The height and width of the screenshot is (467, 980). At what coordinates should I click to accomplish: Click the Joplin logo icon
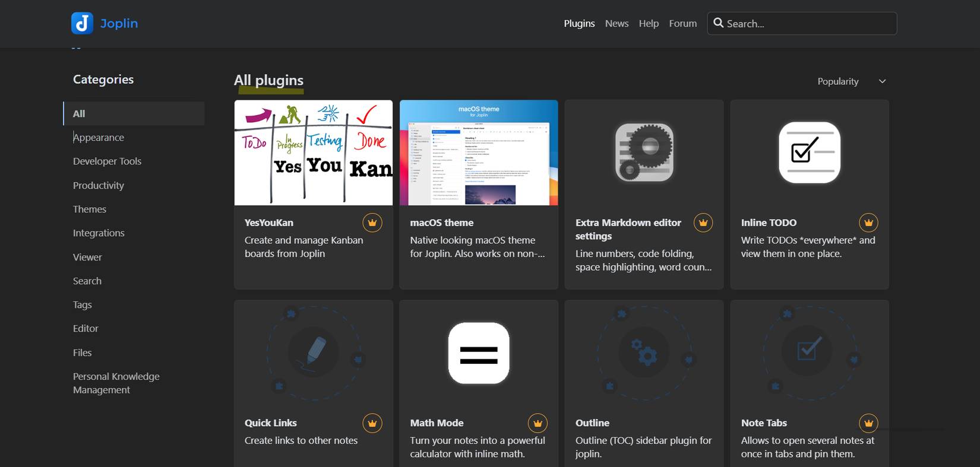click(82, 23)
